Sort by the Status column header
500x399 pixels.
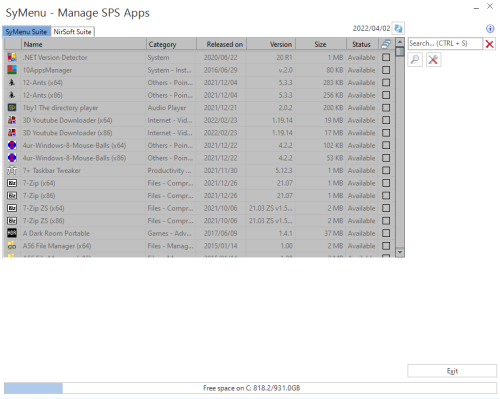pos(362,44)
